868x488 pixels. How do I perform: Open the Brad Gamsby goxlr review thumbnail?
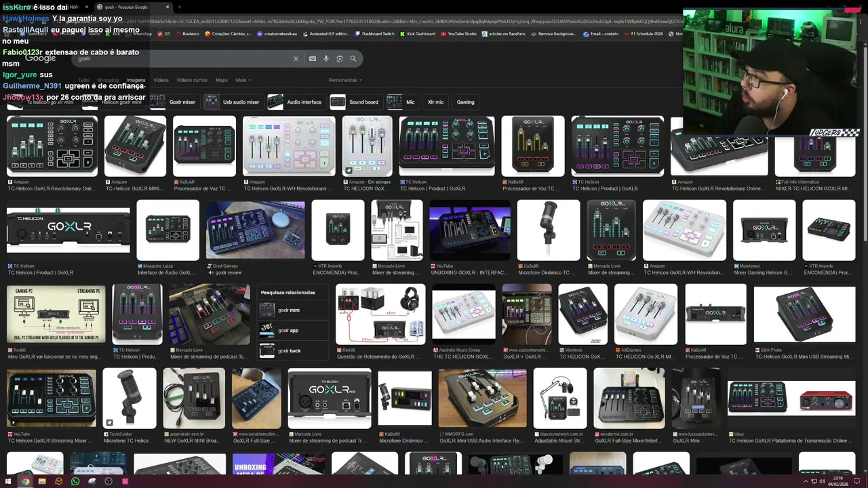click(x=255, y=230)
